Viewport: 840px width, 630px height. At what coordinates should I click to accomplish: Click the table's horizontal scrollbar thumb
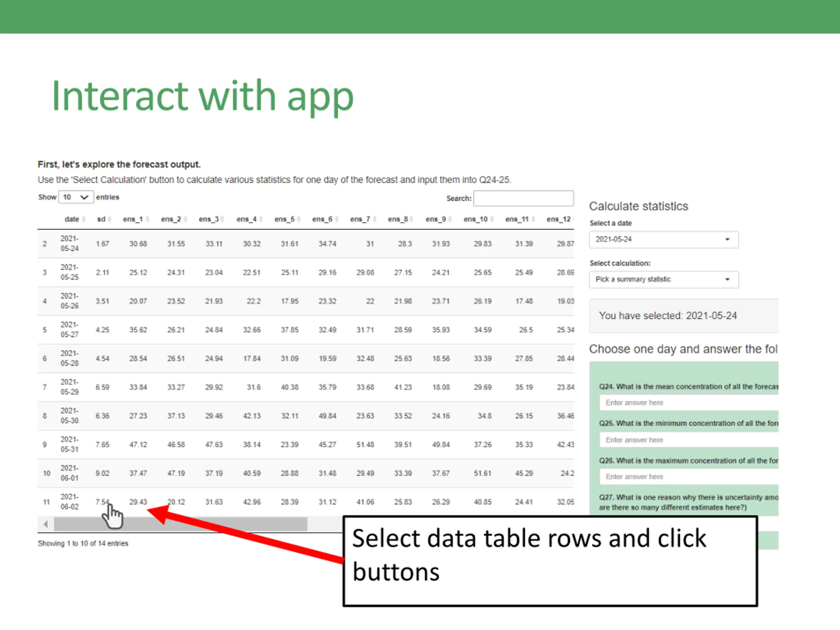(181, 524)
